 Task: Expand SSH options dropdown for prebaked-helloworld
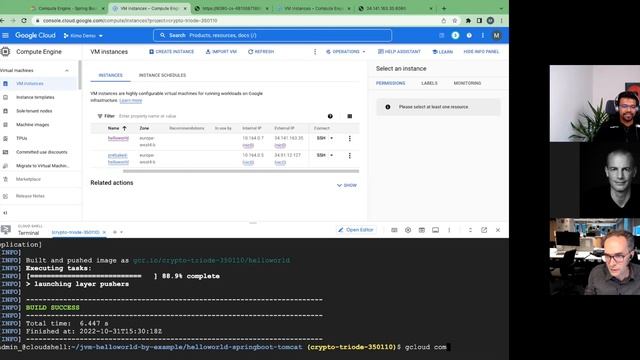(331, 156)
